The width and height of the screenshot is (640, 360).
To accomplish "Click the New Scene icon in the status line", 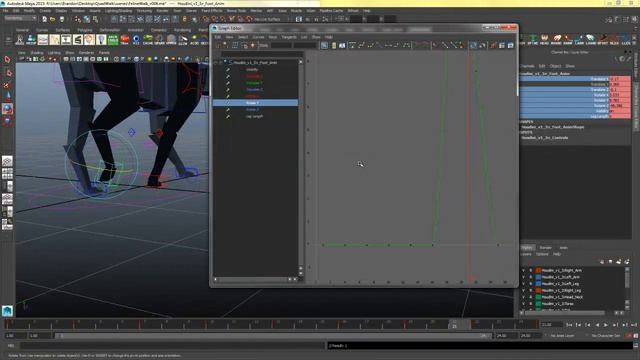I will [44, 19].
